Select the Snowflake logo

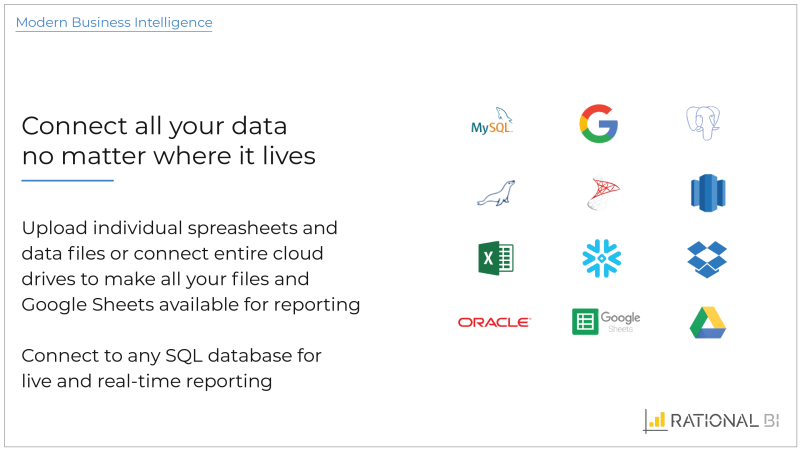[x=602, y=258]
